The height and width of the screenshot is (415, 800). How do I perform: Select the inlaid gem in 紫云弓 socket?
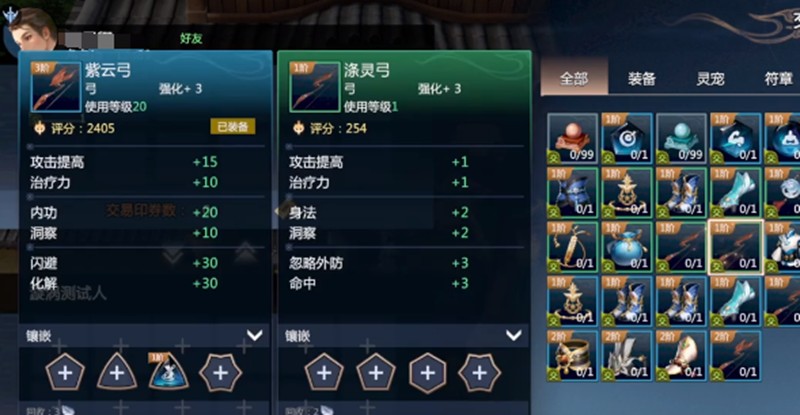[x=168, y=372]
